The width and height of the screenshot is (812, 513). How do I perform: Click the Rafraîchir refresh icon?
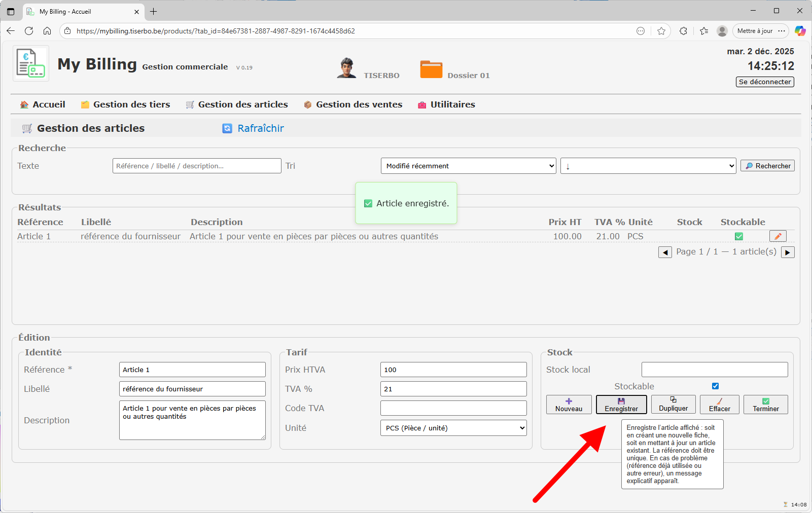coord(227,129)
